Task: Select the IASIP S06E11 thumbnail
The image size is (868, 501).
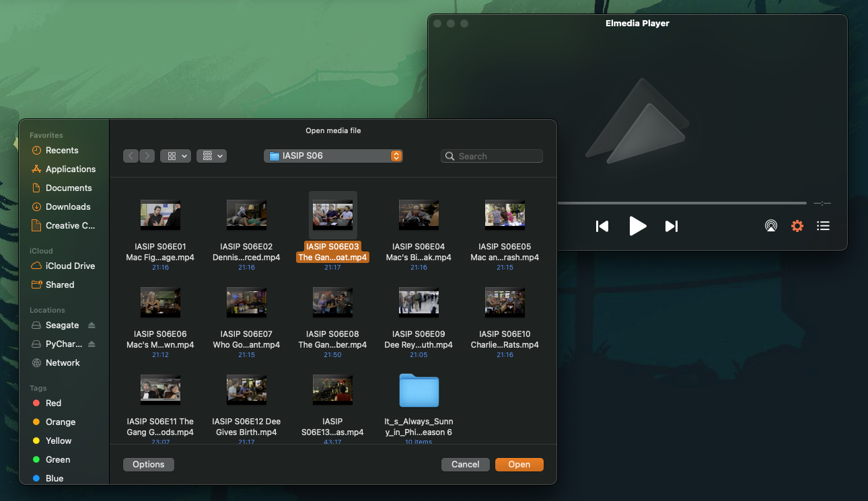Action: click(x=160, y=390)
